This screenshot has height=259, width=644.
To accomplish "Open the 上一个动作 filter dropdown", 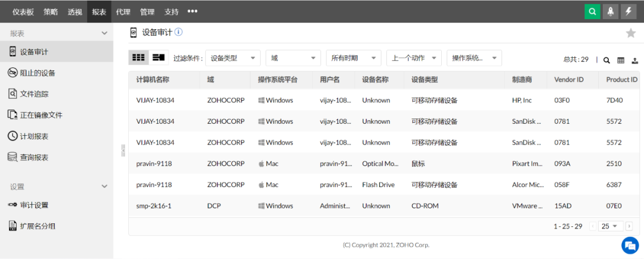I will [x=414, y=58].
